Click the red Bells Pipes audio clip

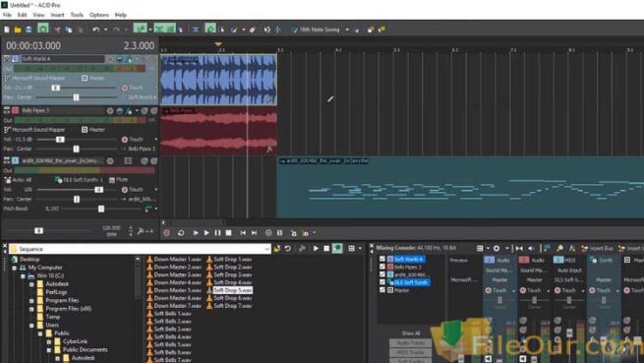[x=218, y=131]
